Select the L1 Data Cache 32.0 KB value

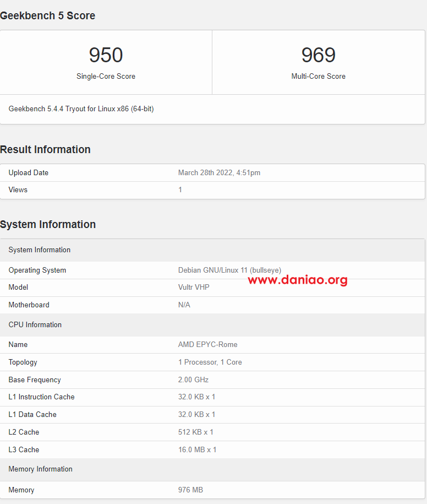click(x=197, y=415)
